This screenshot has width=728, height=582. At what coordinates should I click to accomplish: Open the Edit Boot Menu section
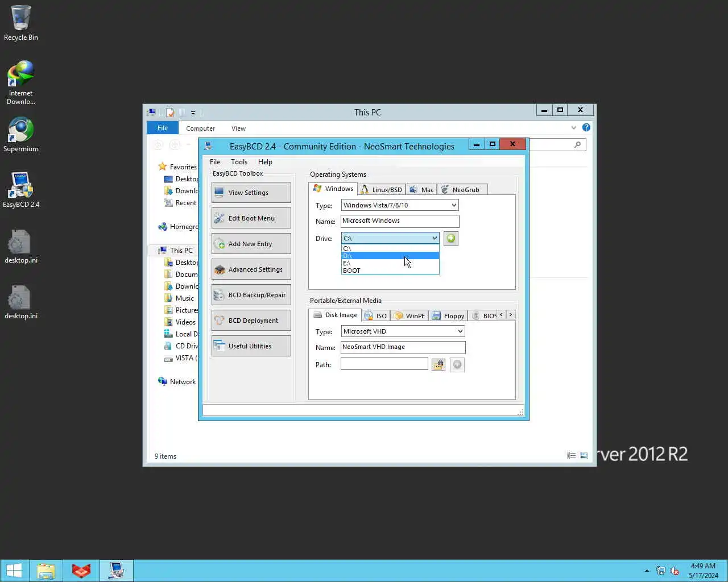click(x=251, y=218)
